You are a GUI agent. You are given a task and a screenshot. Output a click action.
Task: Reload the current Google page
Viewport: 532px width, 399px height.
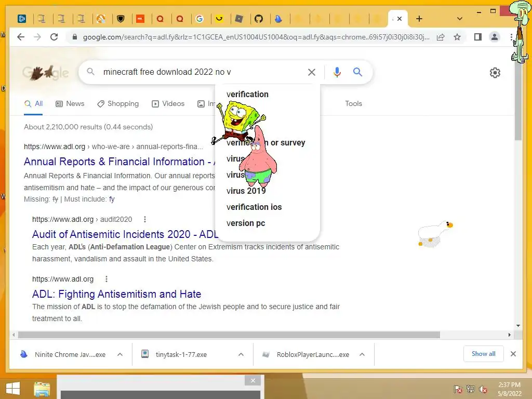pos(54,37)
